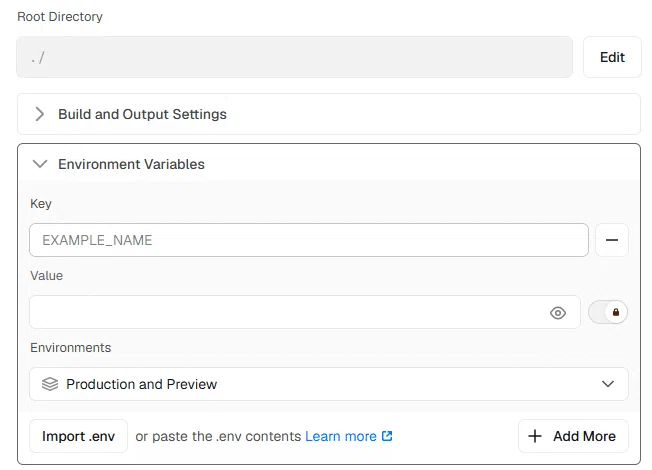Screen dimensions: 652x470
Task: Expand the Build and Output Settings chevron
Action: coord(40,114)
